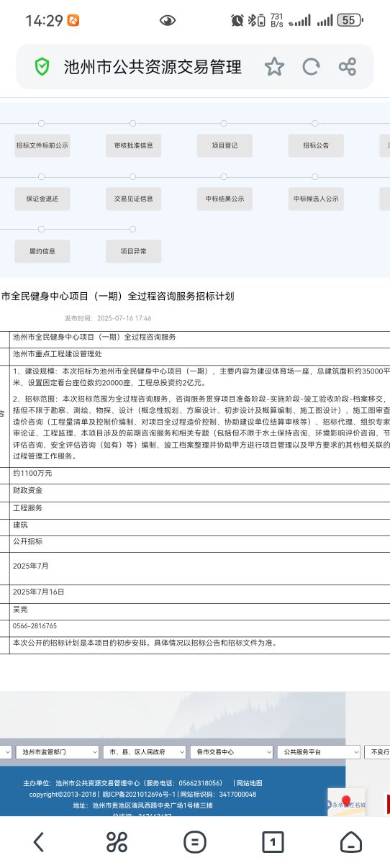Open the browser menu circle icon
390x868 pixels.
(194, 841)
